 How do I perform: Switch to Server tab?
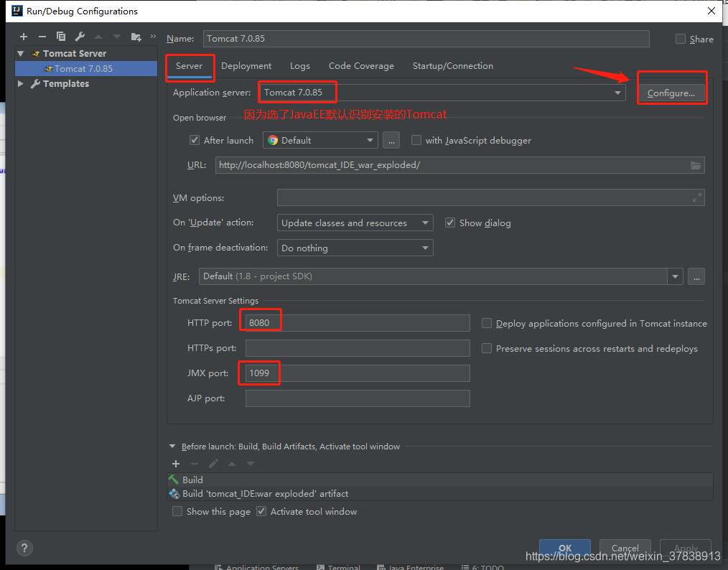click(190, 66)
